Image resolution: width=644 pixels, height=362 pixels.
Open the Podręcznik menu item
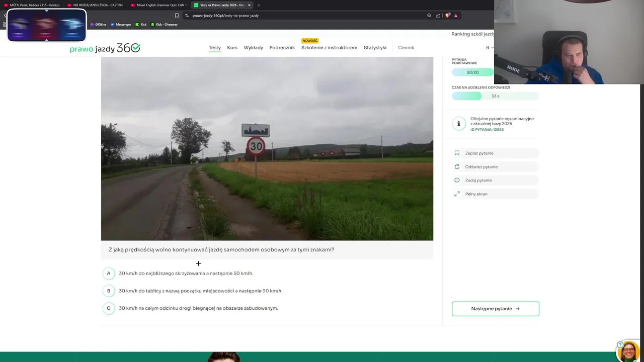coord(282,48)
